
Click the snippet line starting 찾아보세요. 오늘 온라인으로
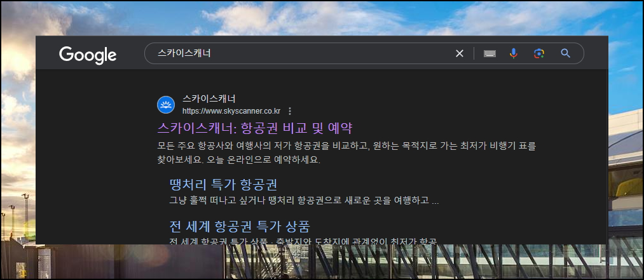pos(238,160)
